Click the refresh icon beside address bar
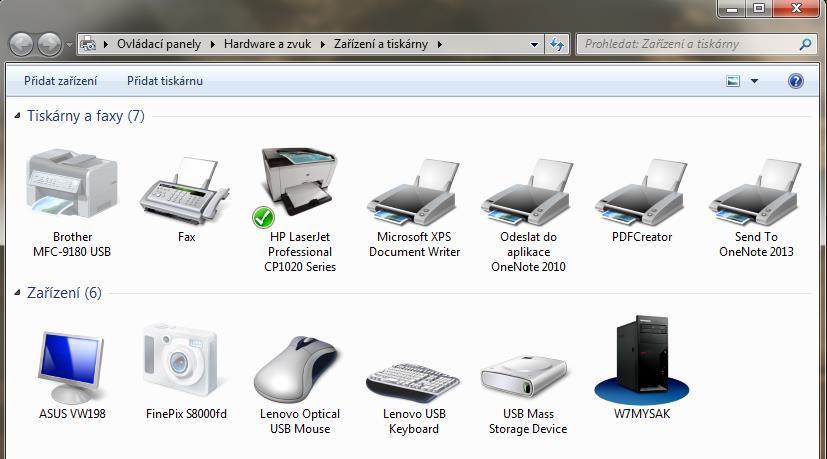Image resolution: width=827 pixels, height=459 pixels. point(557,44)
